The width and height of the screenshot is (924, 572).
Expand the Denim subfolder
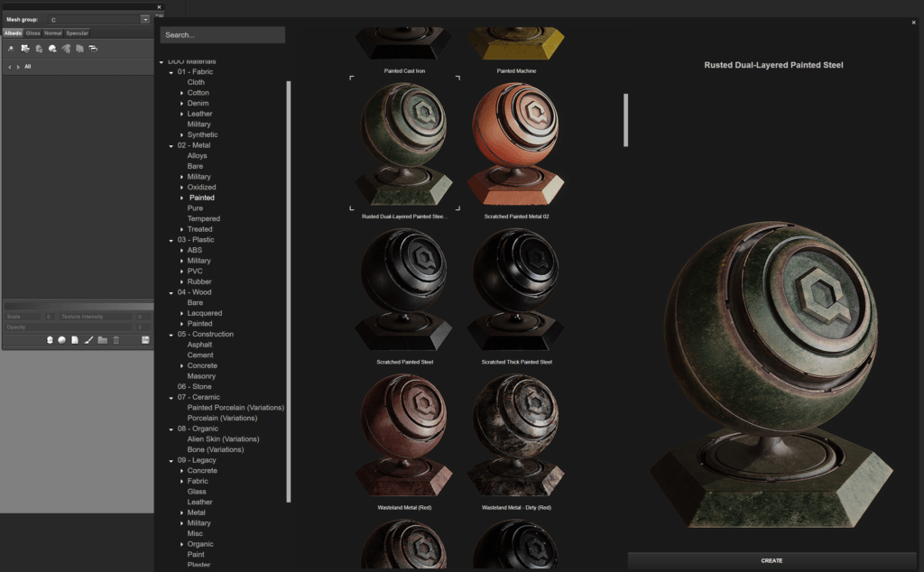point(181,104)
